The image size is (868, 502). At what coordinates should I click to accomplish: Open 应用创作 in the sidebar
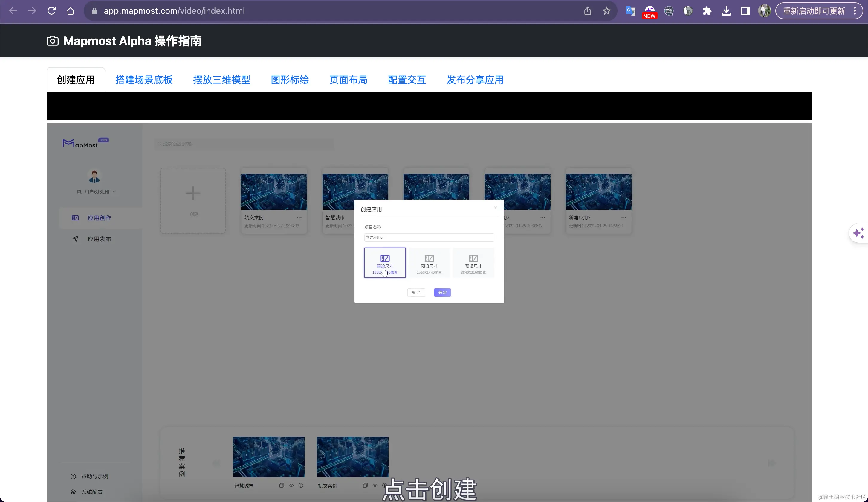[x=100, y=218]
